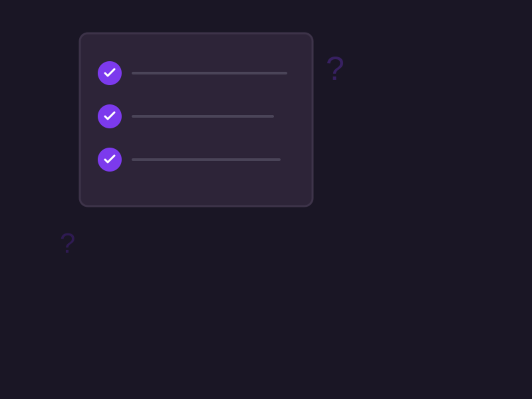Click the center of the bottom row's gray line
Image resolution: width=532 pixels, height=399 pixels.
click(x=206, y=160)
